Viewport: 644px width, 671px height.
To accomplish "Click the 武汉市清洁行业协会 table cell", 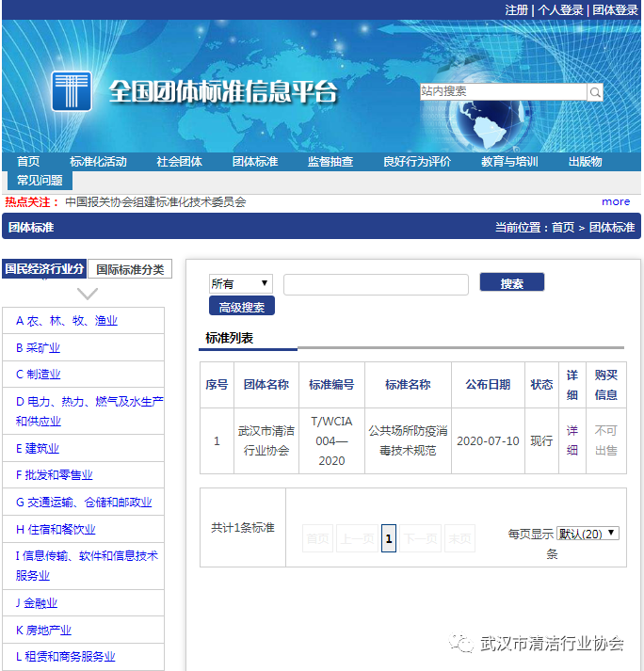I will pyautogui.click(x=266, y=440).
